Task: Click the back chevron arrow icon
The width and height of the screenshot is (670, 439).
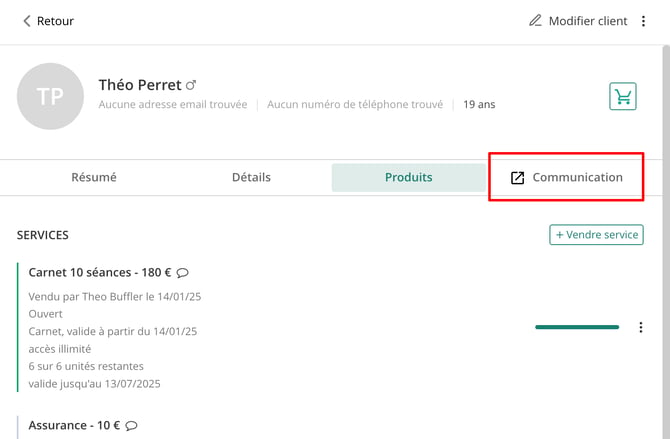Action: click(x=26, y=21)
